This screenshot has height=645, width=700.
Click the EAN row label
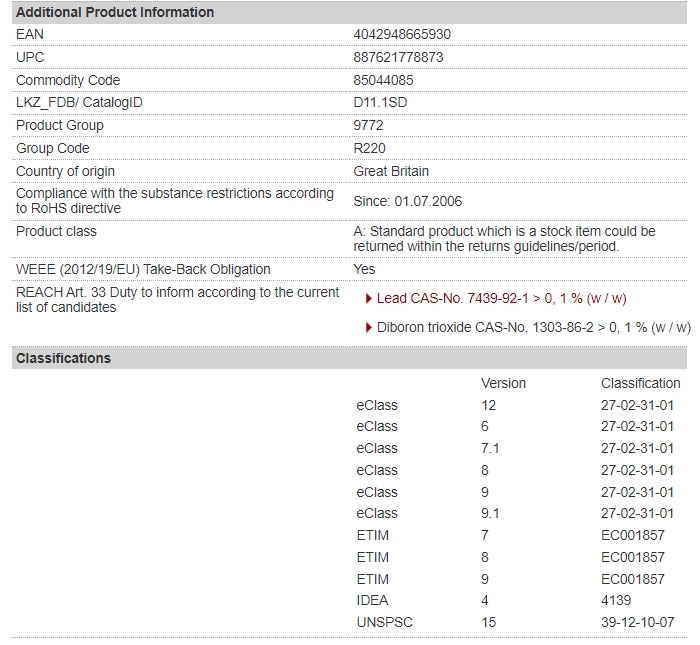click(x=29, y=34)
